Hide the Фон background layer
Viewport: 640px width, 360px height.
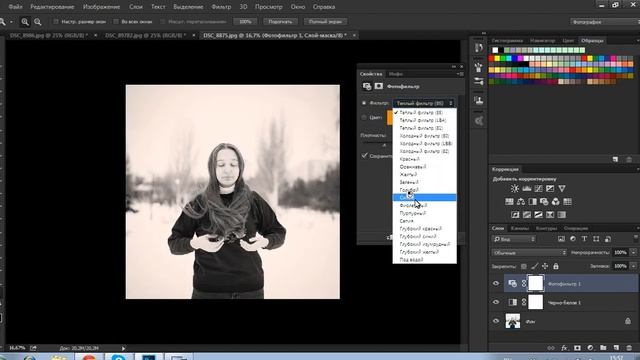(x=496, y=321)
